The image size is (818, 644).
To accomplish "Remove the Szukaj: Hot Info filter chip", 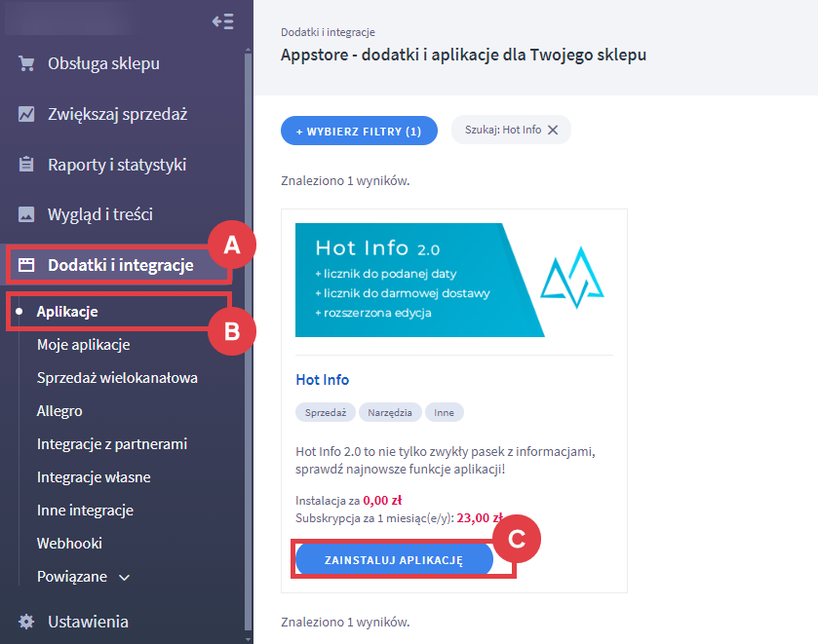I will (552, 130).
